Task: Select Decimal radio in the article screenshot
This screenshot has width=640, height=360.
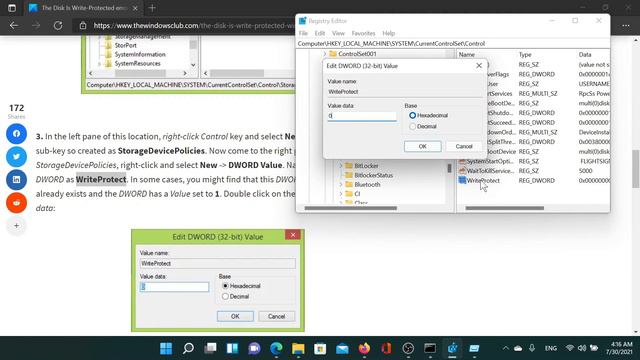Action: (x=225, y=296)
